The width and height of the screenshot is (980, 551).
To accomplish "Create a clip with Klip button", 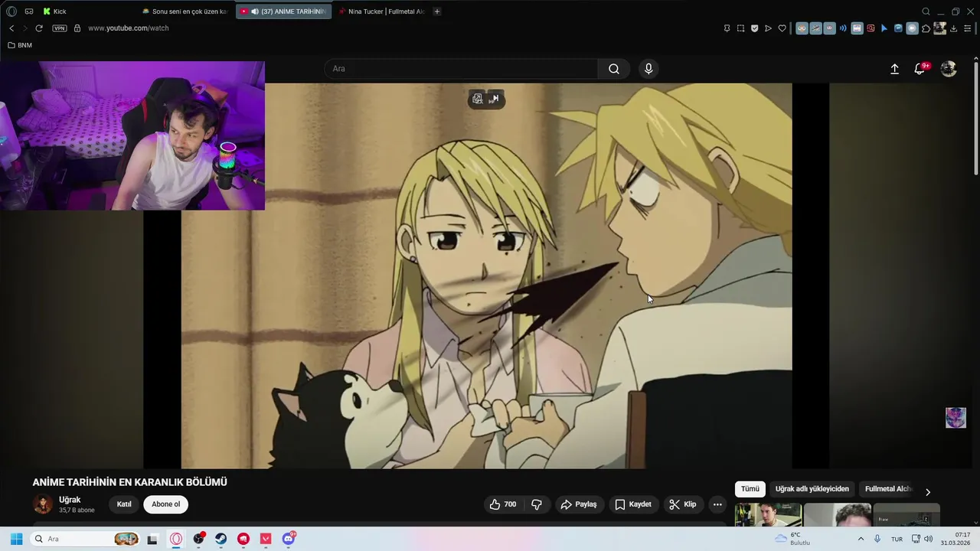I will coord(683,504).
